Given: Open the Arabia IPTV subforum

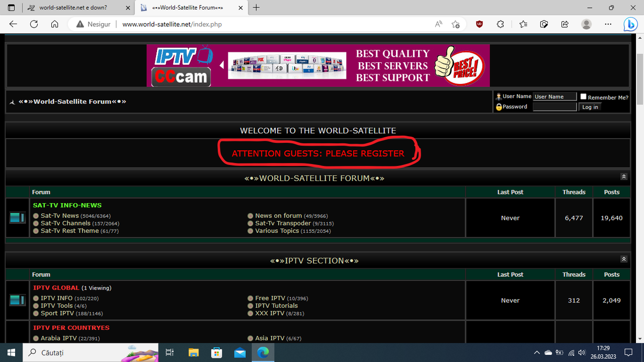Looking at the screenshot, I should click(59, 338).
